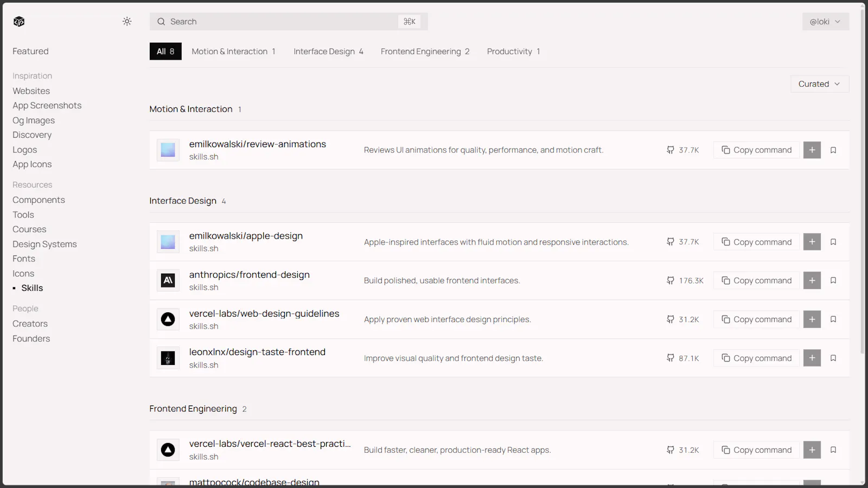Open emilkowalski/review-animations skill

click(258, 144)
